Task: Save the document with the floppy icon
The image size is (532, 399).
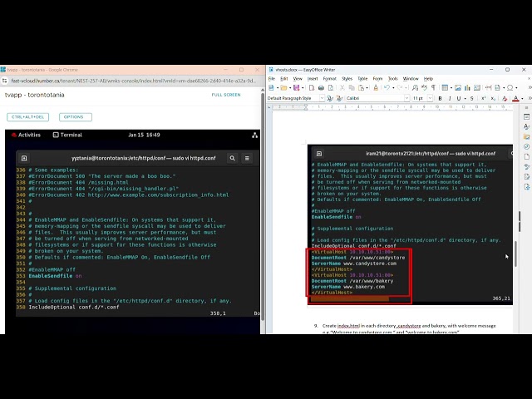Action: 296,88
